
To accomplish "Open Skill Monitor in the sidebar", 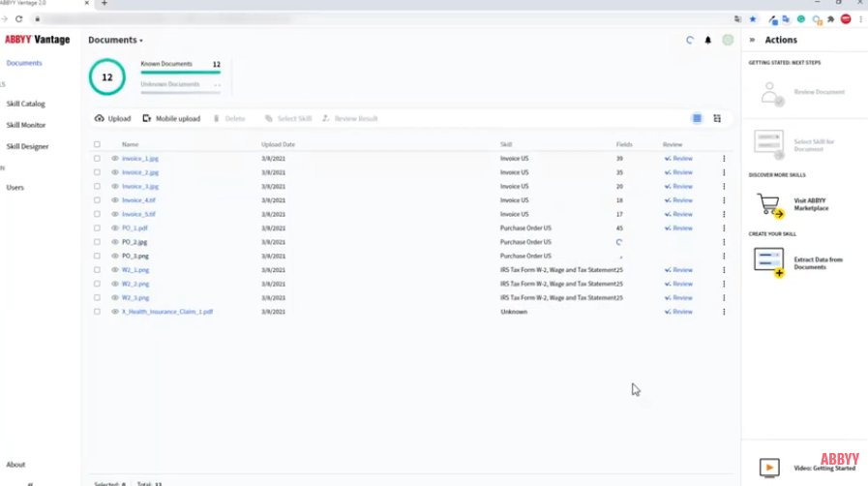I will (26, 125).
